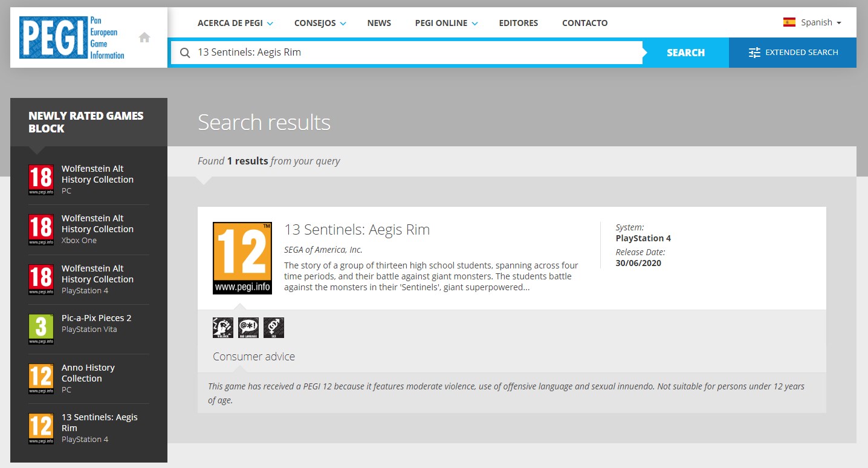Image resolution: width=868 pixels, height=468 pixels.
Task: Click the bad language descriptor icon
Action: pos(248,328)
